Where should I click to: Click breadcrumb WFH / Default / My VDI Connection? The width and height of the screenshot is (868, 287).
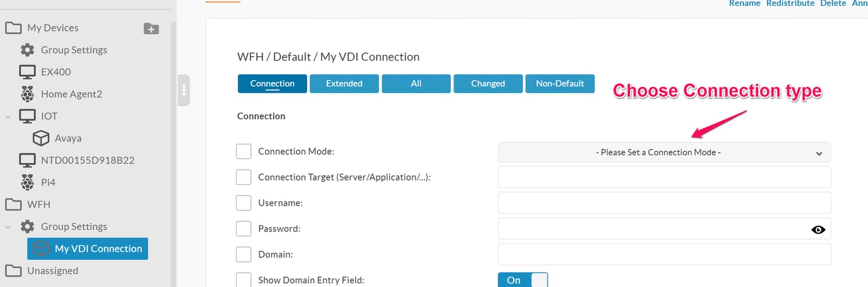pyautogui.click(x=328, y=57)
